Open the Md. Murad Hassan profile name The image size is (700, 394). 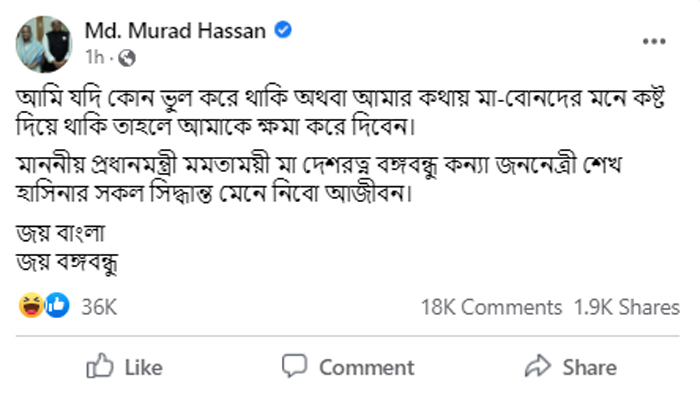point(175,31)
